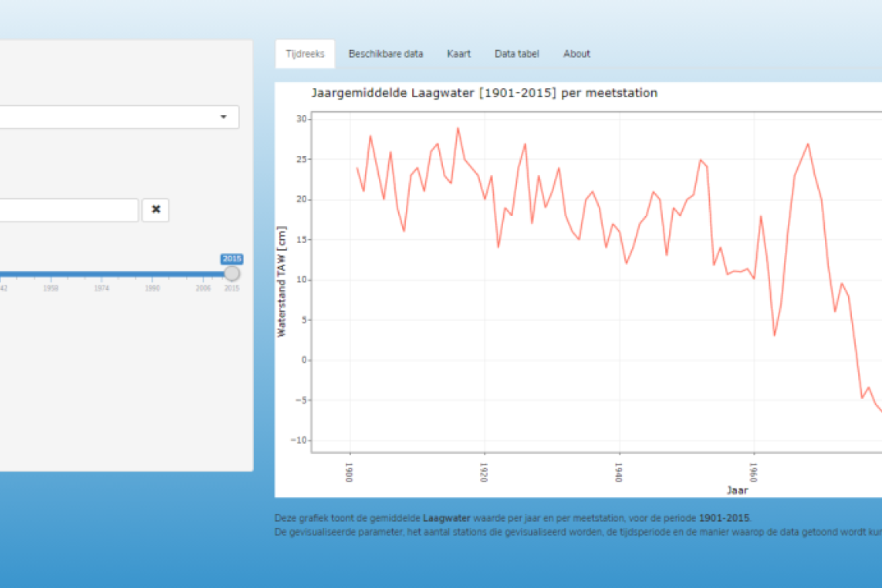Screen dimensions: 882x588
Task: Click the dropdown caret arrow icon
Action: (225, 117)
